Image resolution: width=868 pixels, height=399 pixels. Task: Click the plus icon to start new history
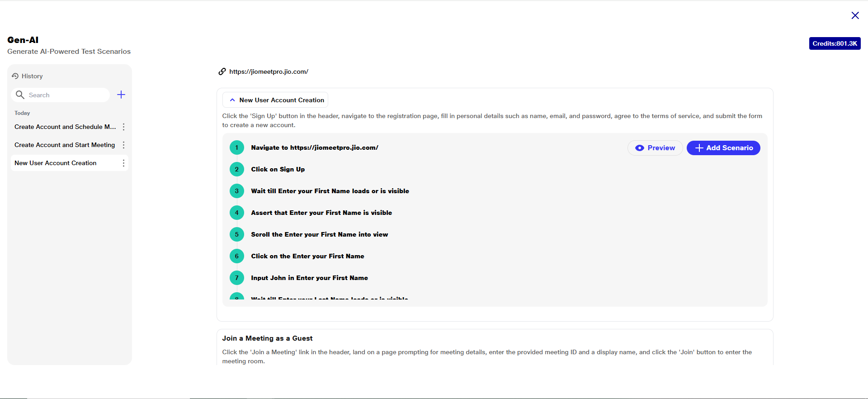tap(121, 95)
